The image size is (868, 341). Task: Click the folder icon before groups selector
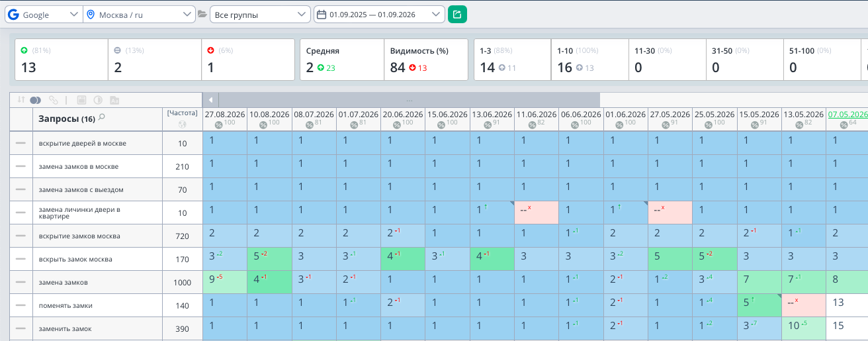click(x=202, y=15)
